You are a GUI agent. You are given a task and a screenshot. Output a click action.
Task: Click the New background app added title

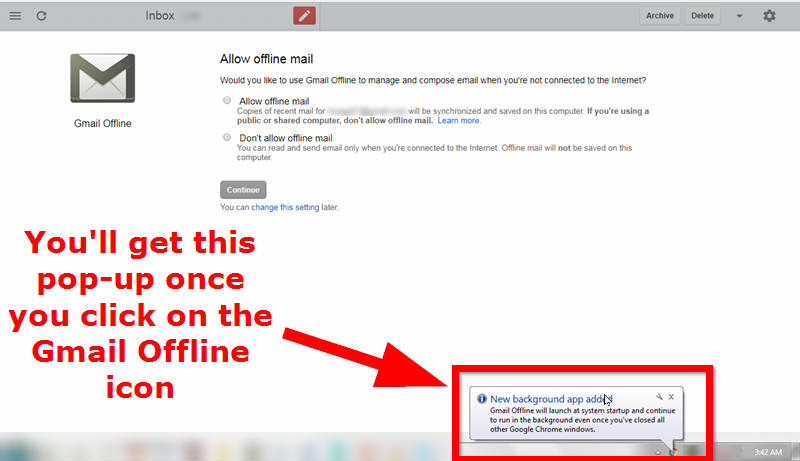(x=551, y=399)
